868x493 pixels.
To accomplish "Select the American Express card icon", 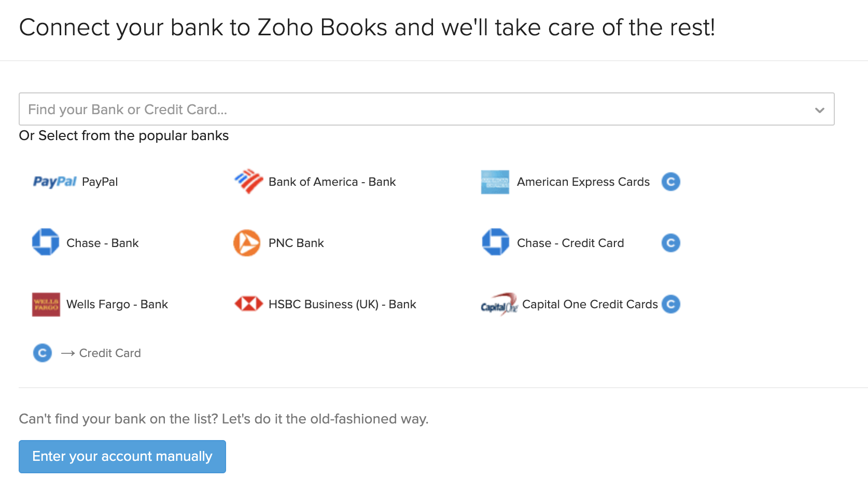I will coord(495,182).
